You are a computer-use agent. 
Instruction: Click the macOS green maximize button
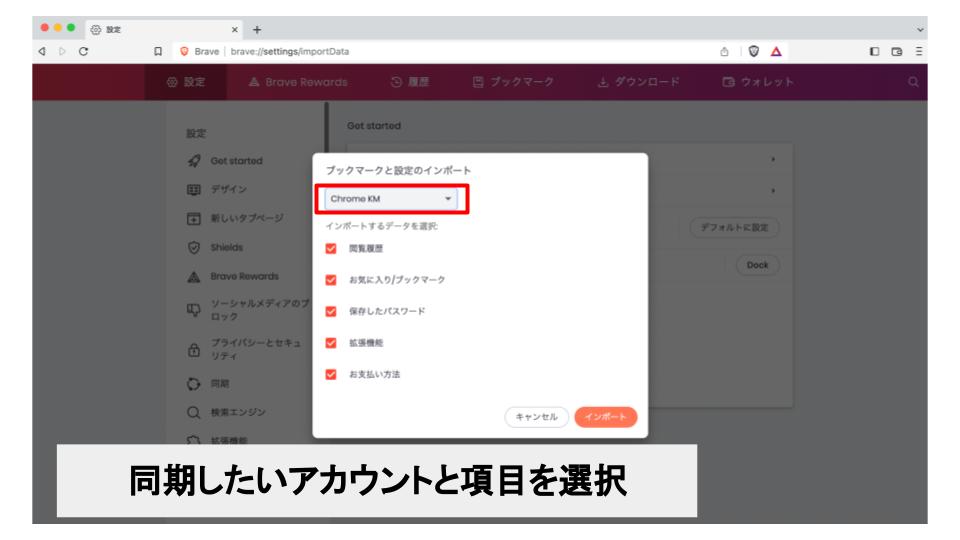click(x=71, y=28)
